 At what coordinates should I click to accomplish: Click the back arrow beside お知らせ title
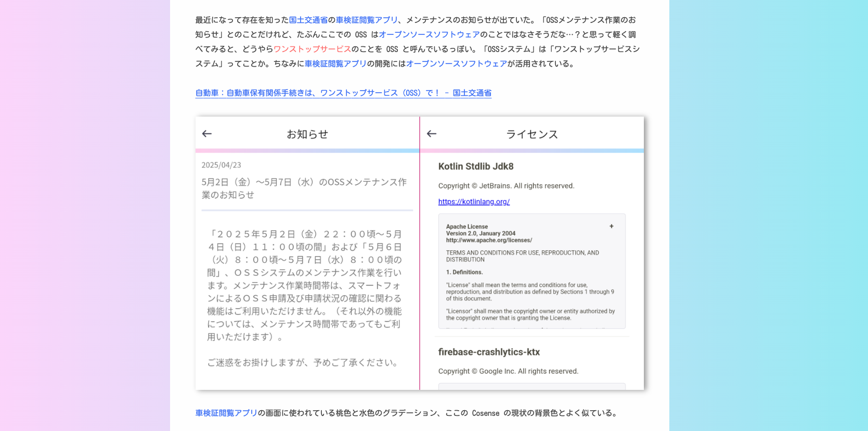pos(207,134)
